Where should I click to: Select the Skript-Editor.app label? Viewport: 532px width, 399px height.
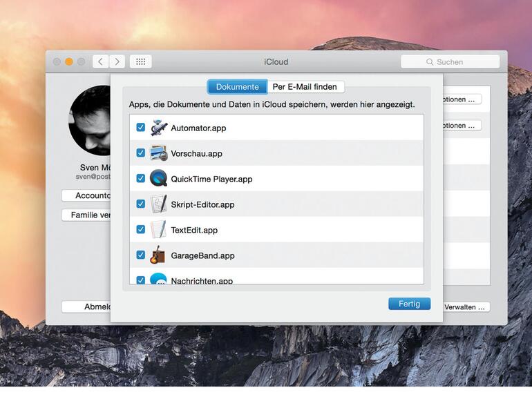point(202,205)
